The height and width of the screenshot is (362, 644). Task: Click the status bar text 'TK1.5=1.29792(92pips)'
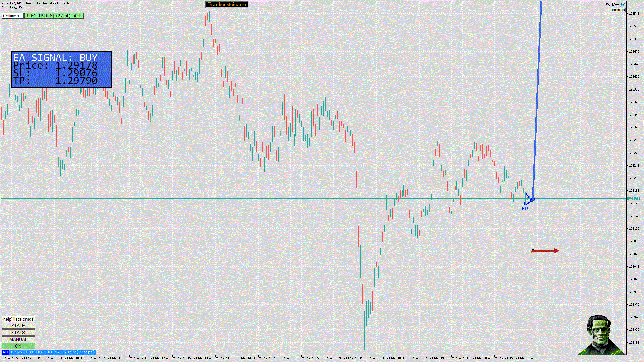[70, 352]
